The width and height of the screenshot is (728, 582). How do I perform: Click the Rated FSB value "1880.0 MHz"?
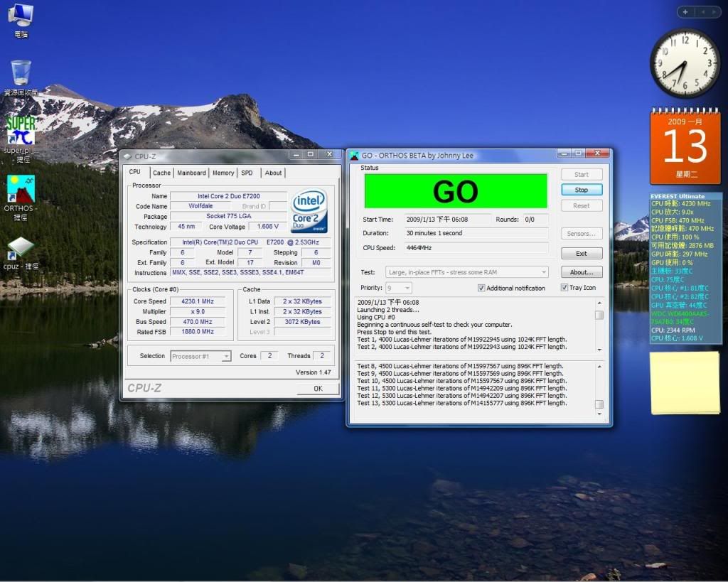[x=198, y=332]
